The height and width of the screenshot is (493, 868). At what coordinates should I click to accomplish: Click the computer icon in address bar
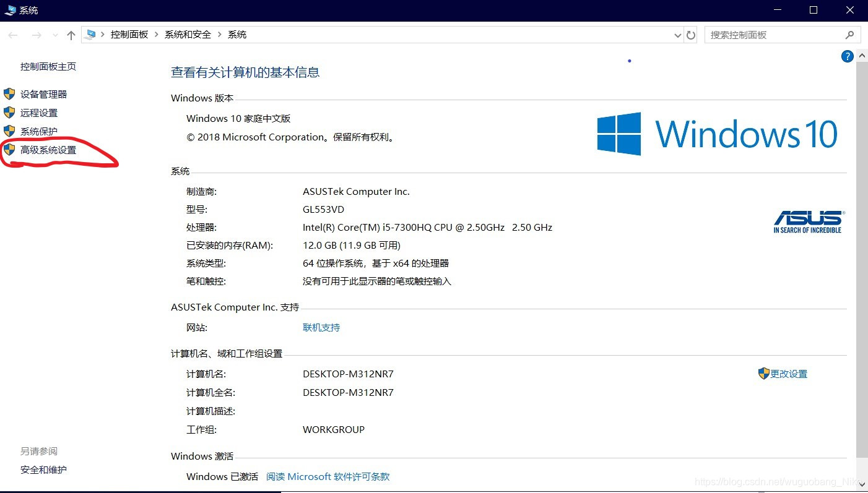pyautogui.click(x=90, y=35)
